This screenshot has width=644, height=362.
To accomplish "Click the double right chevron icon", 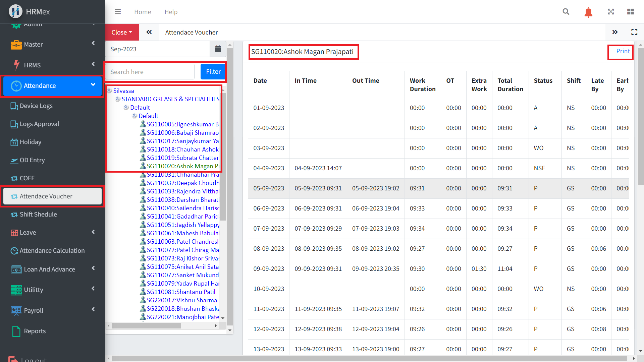I will pyautogui.click(x=615, y=32).
